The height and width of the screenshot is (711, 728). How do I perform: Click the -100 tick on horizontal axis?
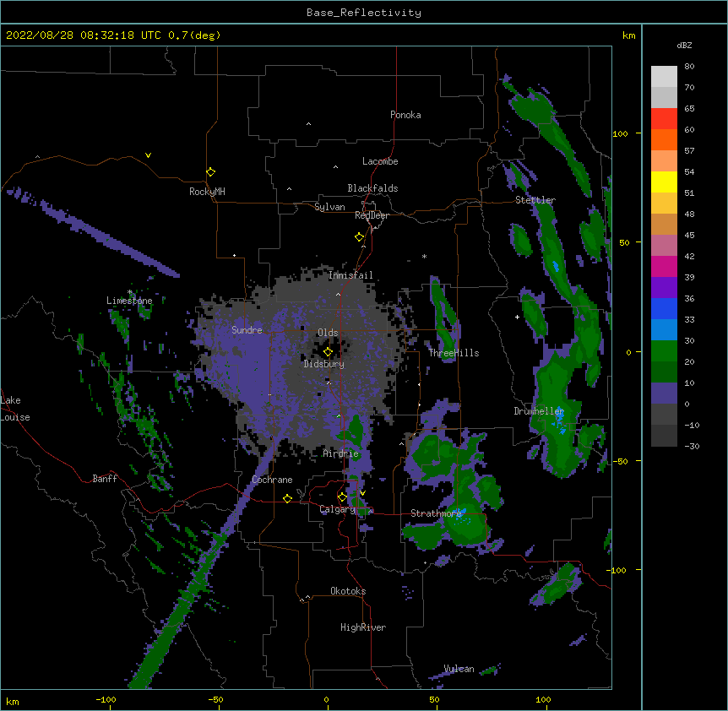[106, 700]
